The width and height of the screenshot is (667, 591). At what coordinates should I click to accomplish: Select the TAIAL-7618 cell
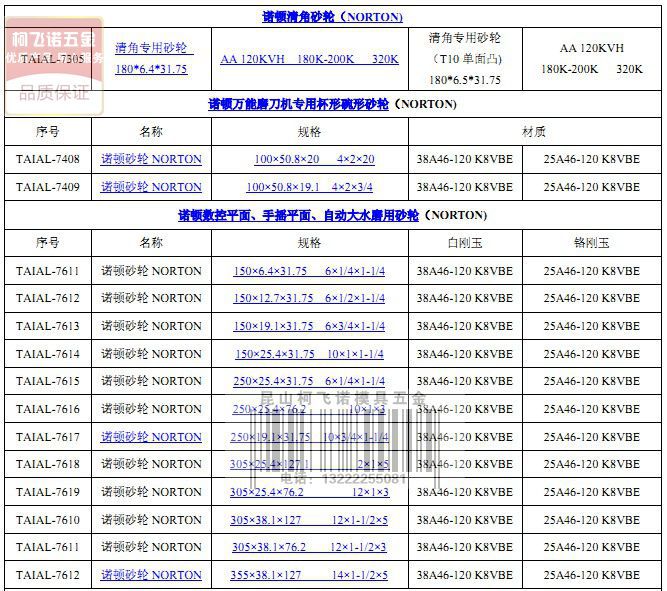[48, 464]
